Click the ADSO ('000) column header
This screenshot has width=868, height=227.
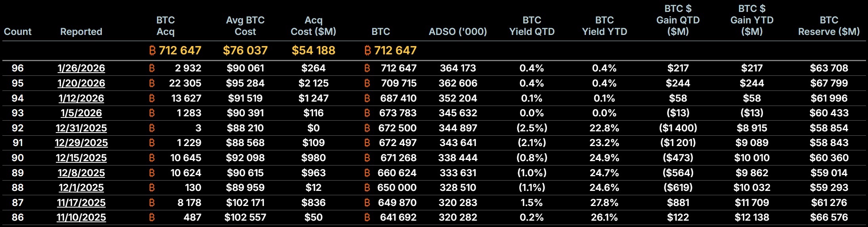pyautogui.click(x=458, y=32)
